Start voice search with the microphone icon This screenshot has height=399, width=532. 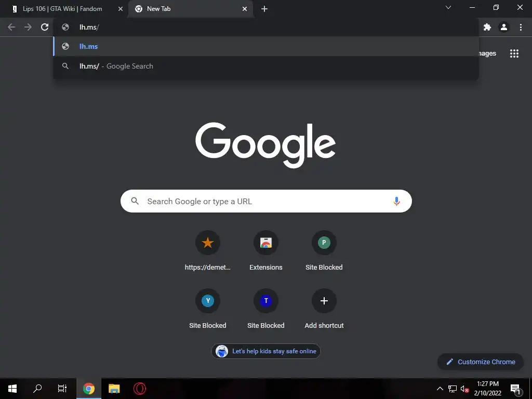coord(396,201)
